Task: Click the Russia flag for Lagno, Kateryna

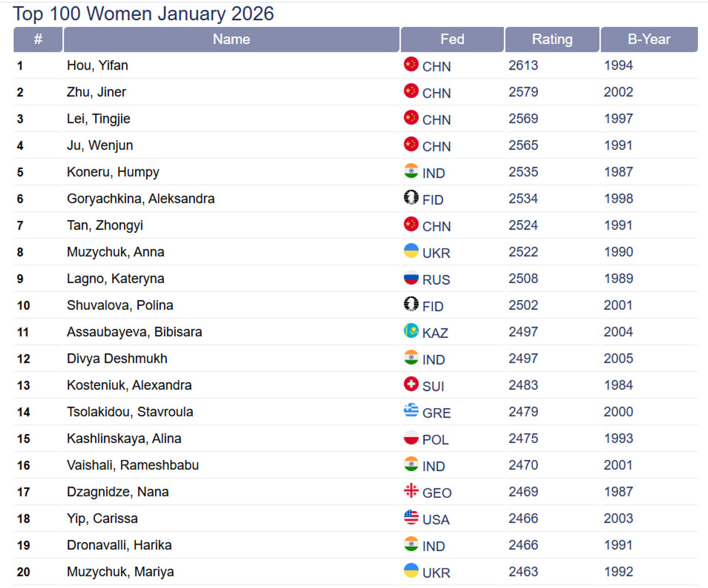Action: coord(411,278)
